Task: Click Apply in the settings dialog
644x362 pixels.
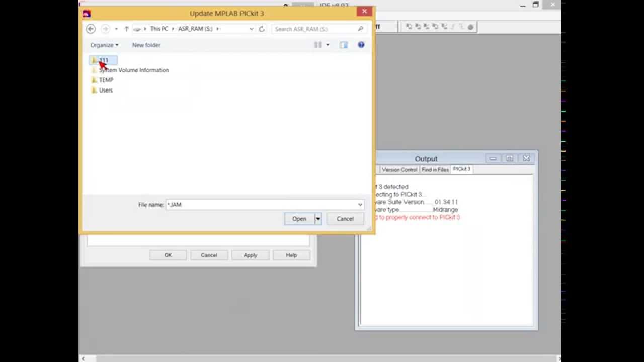Action: [x=250, y=255]
